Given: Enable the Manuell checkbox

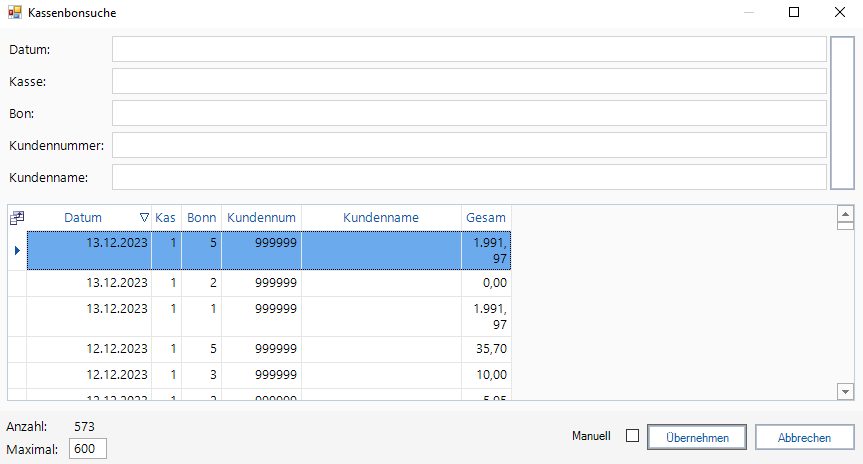Looking at the screenshot, I should coord(632,436).
